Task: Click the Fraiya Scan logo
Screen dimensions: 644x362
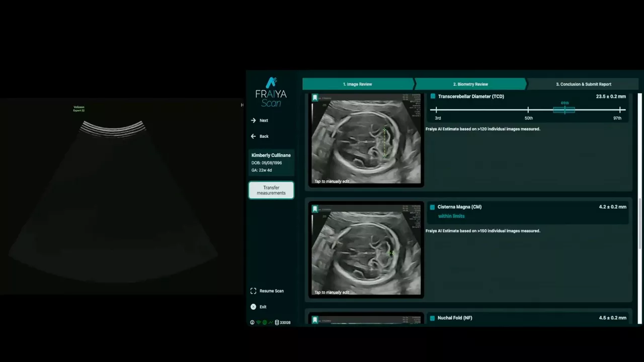Action: tap(271, 92)
